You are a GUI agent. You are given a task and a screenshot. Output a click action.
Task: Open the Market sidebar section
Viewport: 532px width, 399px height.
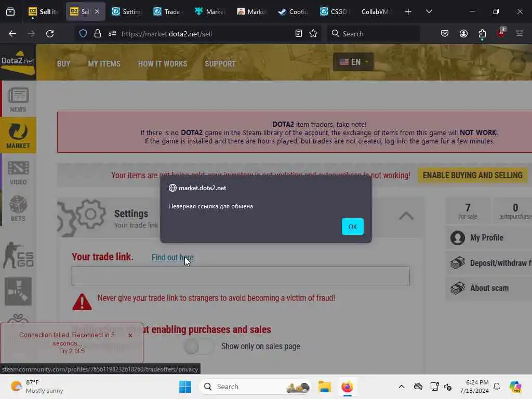(x=18, y=136)
